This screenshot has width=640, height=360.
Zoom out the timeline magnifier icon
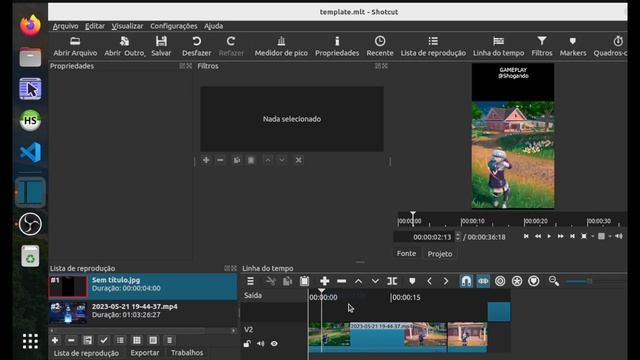pyautogui.click(x=554, y=281)
